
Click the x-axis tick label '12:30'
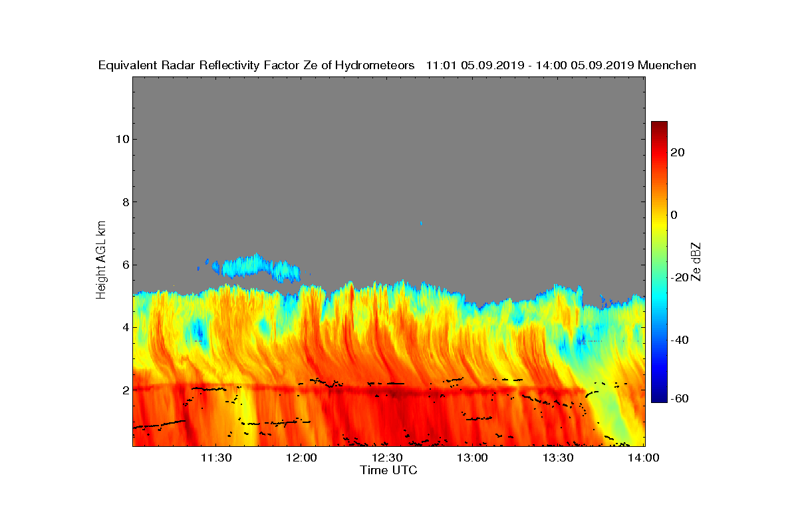pyautogui.click(x=387, y=458)
